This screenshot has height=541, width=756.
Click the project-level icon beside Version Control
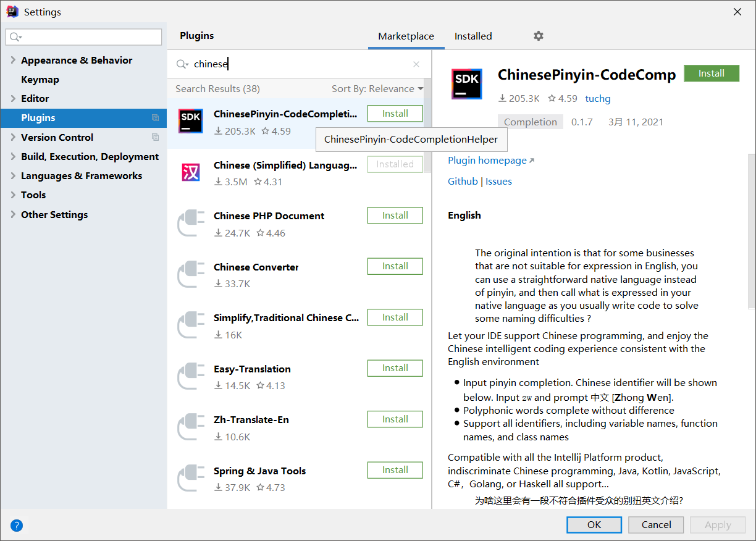tap(156, 137)
